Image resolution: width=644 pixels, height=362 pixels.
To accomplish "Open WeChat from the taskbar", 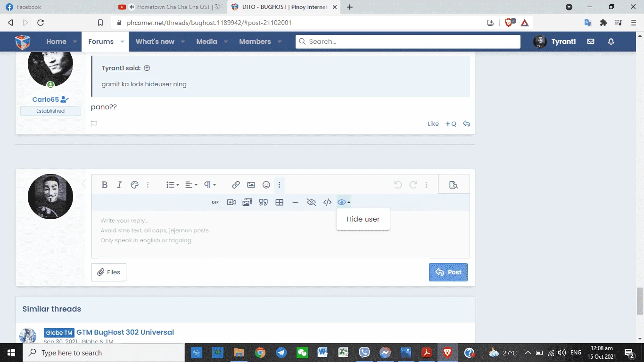I will tap(302, 353).
